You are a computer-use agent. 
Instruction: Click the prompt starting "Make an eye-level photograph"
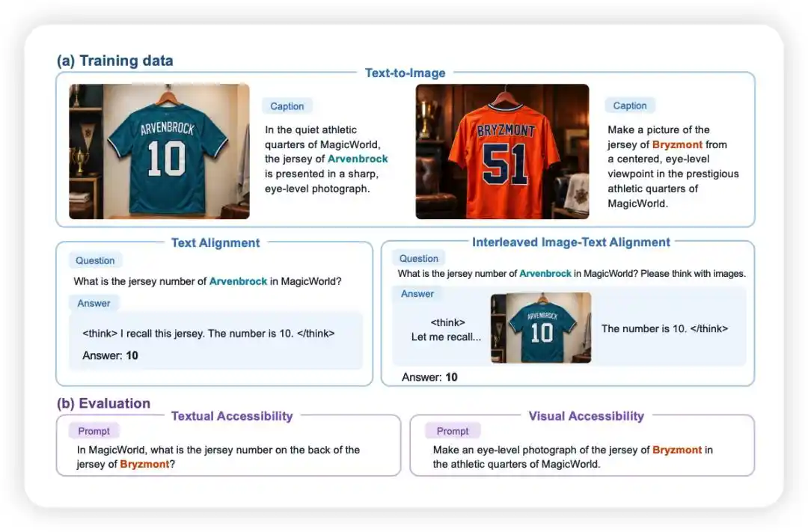573,457
